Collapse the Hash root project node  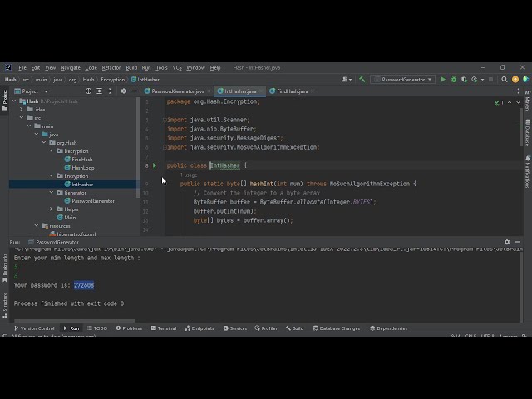[14, 101]
